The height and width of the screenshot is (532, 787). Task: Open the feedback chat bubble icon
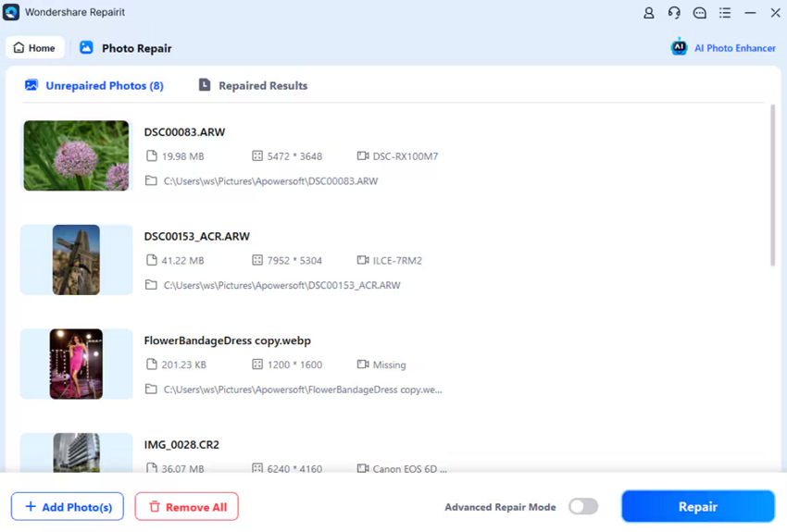699,13
